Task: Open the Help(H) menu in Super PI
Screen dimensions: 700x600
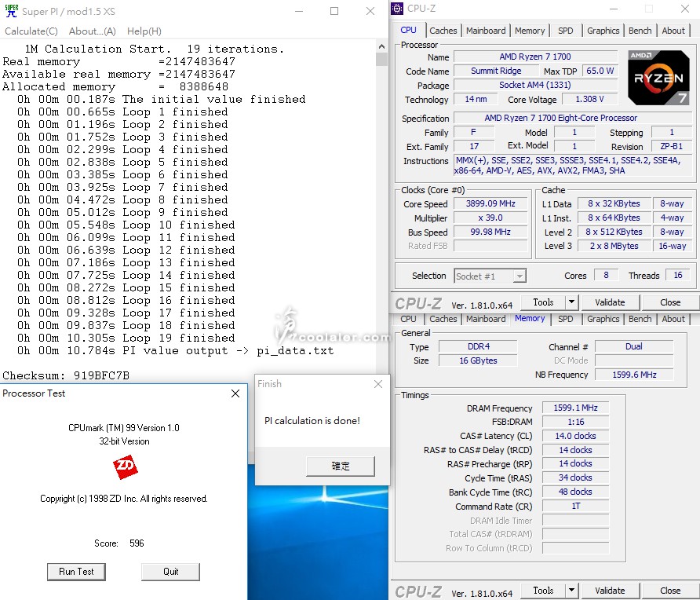Action: (x=144, y=31)
